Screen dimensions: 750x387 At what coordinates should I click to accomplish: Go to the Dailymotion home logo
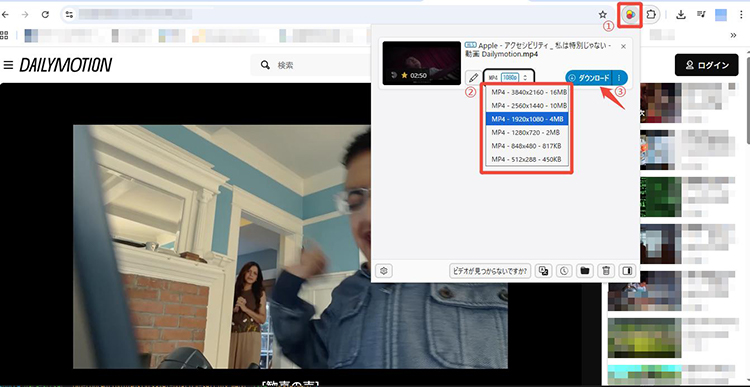(66, 65)
